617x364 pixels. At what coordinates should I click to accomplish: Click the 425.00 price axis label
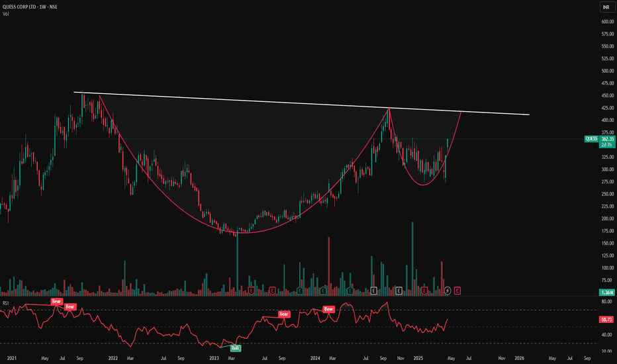point(608,108)
